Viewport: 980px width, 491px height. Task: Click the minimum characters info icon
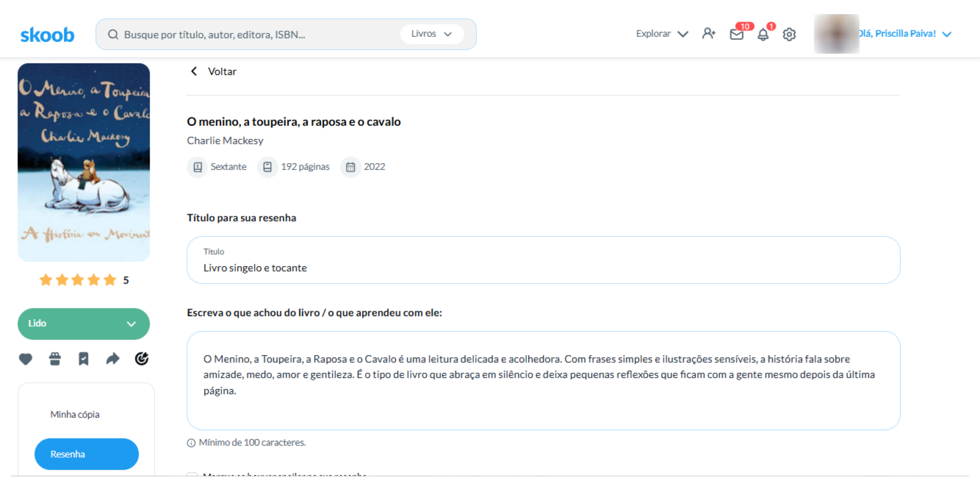tap(191, 443)
